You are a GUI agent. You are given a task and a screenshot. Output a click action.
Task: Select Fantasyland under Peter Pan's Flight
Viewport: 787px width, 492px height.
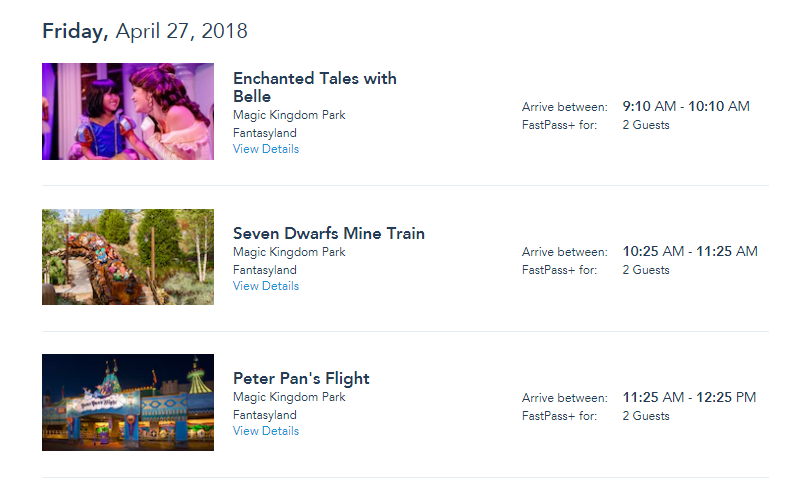[x=265, y=415]
